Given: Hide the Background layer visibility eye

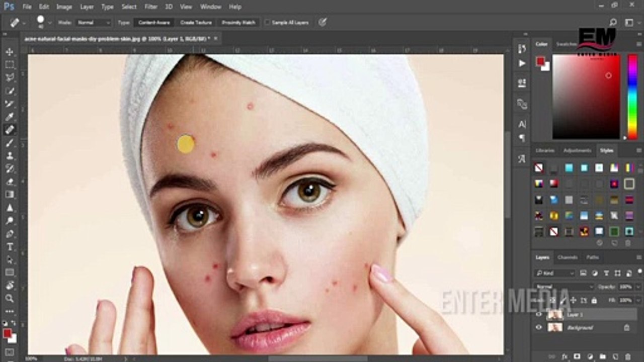Looking at the screenshot, I should coord(539,327).
